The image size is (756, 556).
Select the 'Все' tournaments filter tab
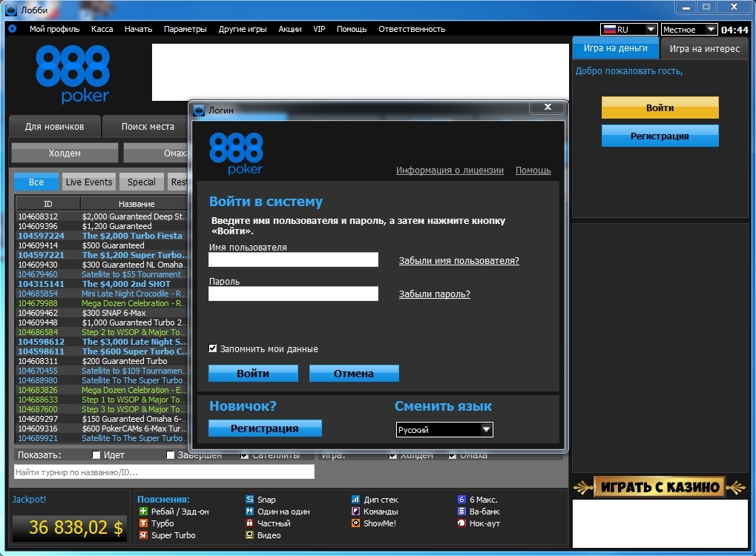click(x=36, y=182)
